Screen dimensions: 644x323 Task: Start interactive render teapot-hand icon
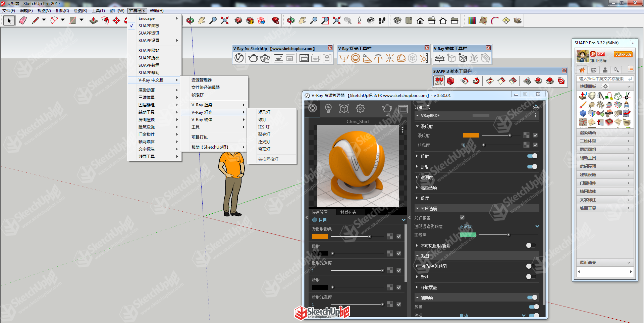click(265, 58)
